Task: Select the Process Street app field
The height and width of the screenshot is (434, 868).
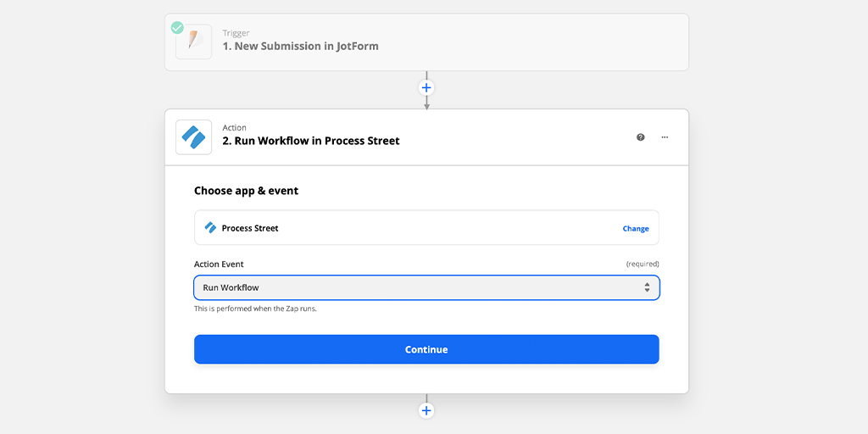Action: (407, 228)
